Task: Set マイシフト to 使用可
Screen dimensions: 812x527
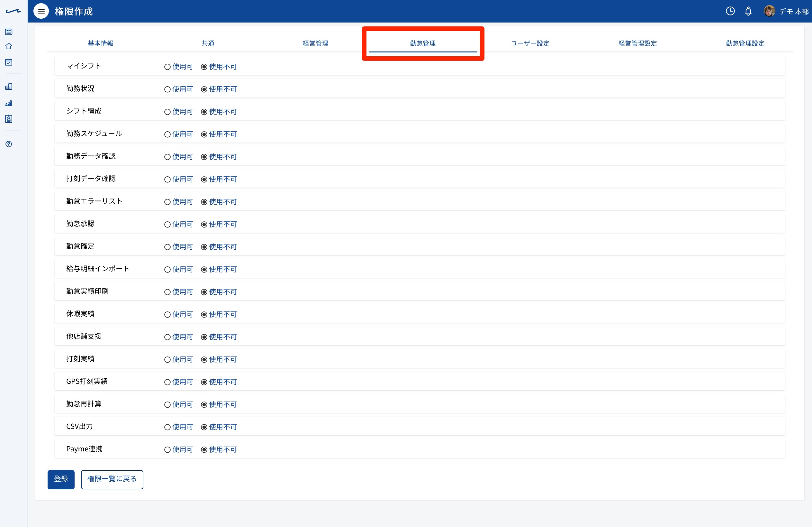Action: (x=167, y=67)
